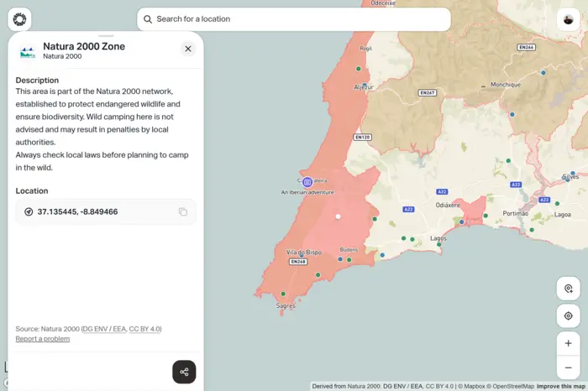Center map on my current location

(568, 315)
